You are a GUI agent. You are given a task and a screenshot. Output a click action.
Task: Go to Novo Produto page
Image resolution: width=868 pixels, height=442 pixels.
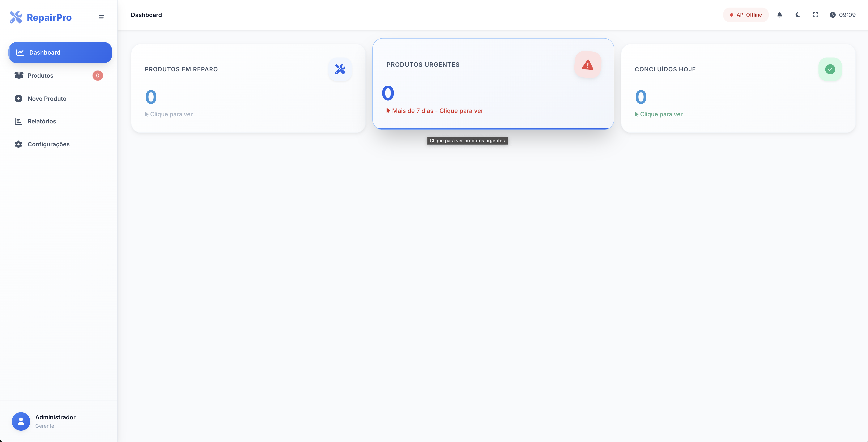47,99
